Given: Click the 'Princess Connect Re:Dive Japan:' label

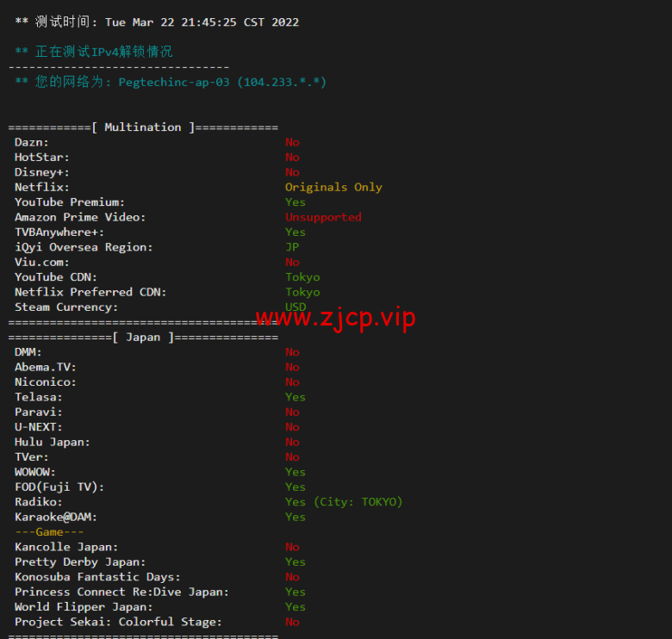Looking at the screenshot, I should click(x=121, y=592).
